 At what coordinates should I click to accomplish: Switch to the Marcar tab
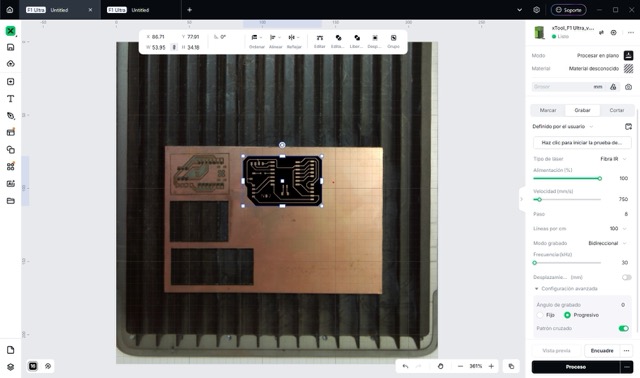548,110
